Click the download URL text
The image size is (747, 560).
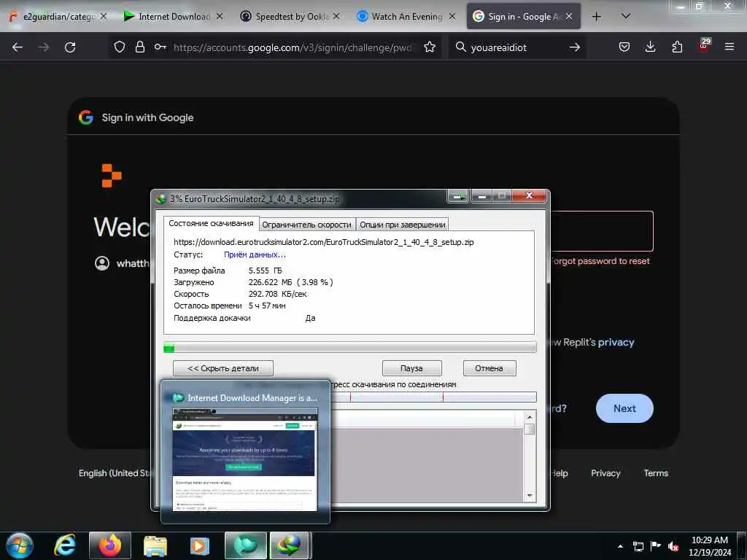tap(323, 242)
